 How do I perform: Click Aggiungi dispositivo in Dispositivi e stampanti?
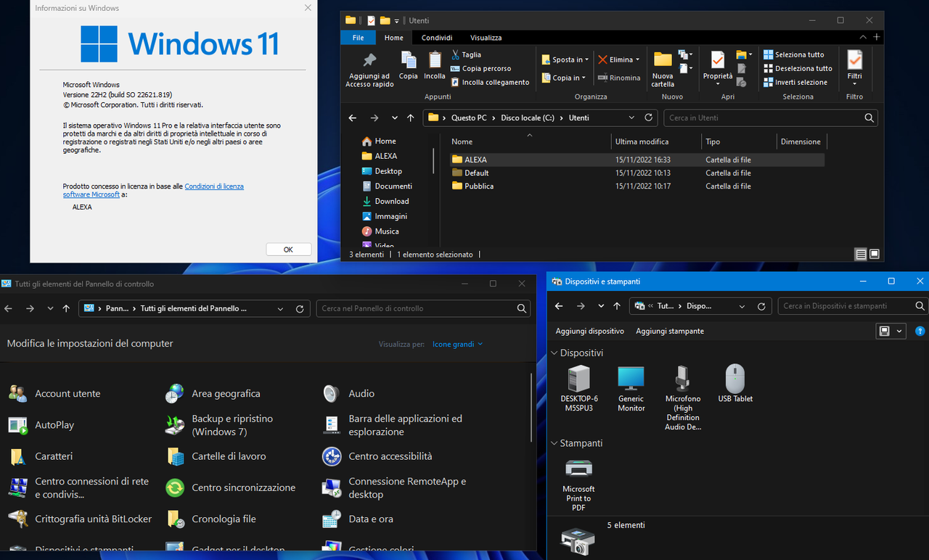589,331
